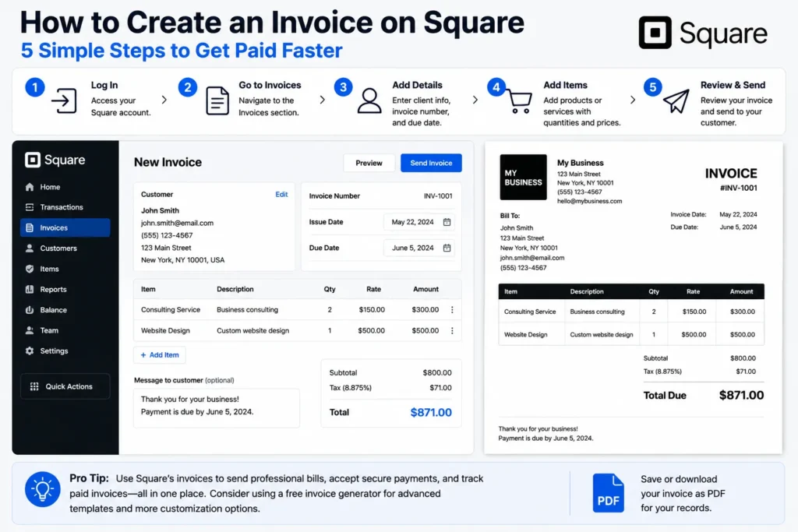Image resolution: width=798 pixels, height=532 pixels.
Task: Click the Home icon in sidebar
Action: [x=30, y=187]
